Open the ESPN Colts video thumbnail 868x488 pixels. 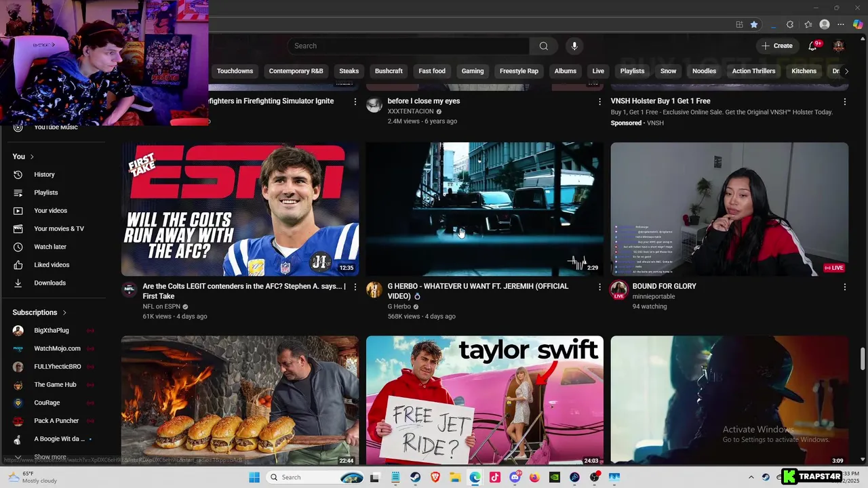tap(240, 209)
